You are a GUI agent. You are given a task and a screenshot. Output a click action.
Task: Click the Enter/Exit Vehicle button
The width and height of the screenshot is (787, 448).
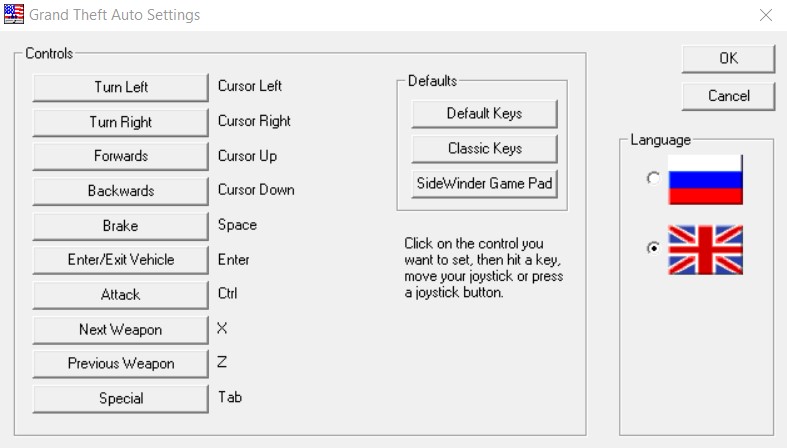(121, 260)
